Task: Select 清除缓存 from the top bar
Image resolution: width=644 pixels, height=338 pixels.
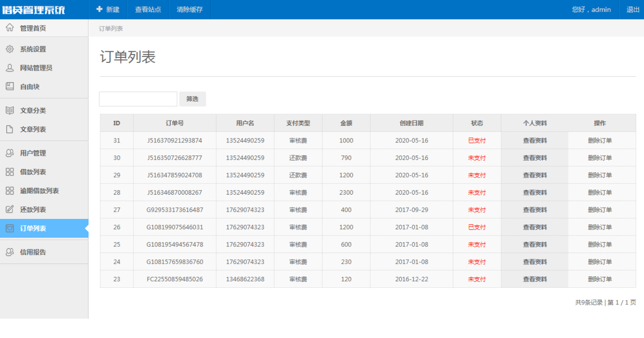Action: [x=189, y=9]
